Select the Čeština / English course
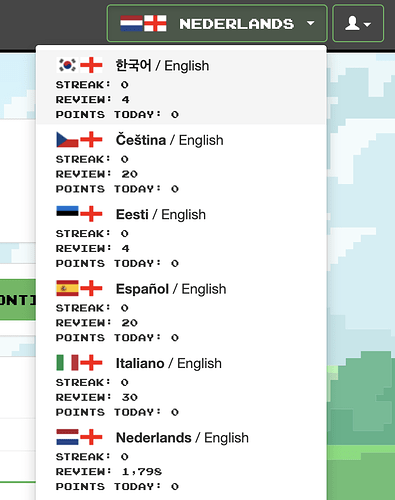395x500 pixels. [181, 162]
